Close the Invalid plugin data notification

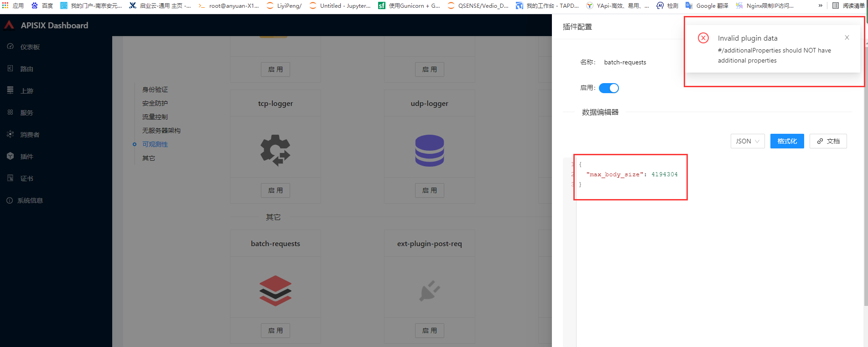tap(847, 37)
